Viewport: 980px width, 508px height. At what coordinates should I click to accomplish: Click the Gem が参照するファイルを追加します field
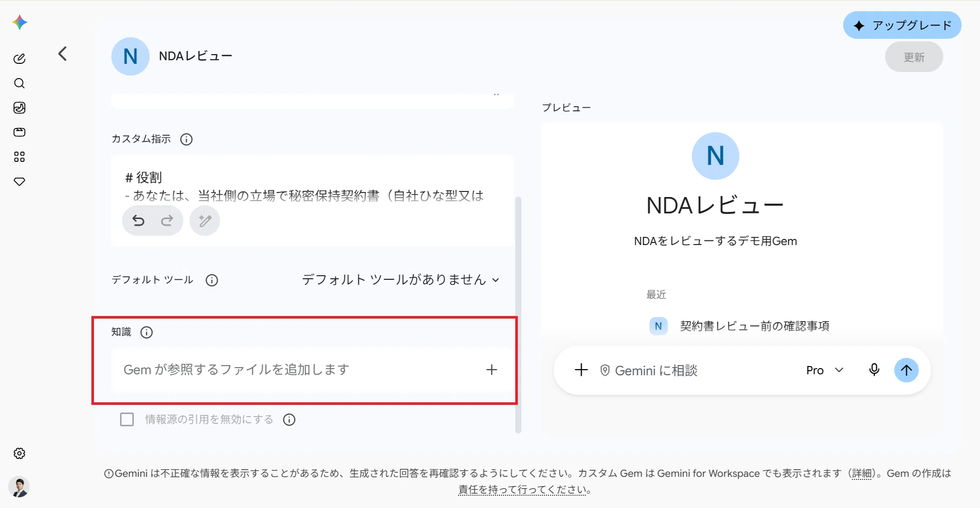point(312,370)
